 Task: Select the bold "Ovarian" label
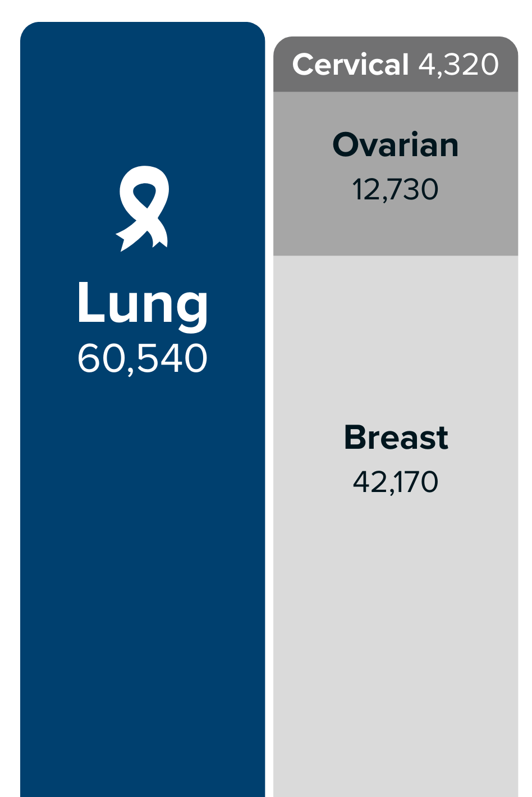[x=396, y=145]
